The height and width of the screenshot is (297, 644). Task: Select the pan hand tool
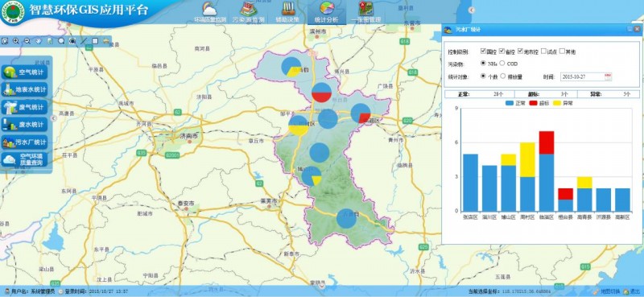pyautogui.click(x=39, y=41)
